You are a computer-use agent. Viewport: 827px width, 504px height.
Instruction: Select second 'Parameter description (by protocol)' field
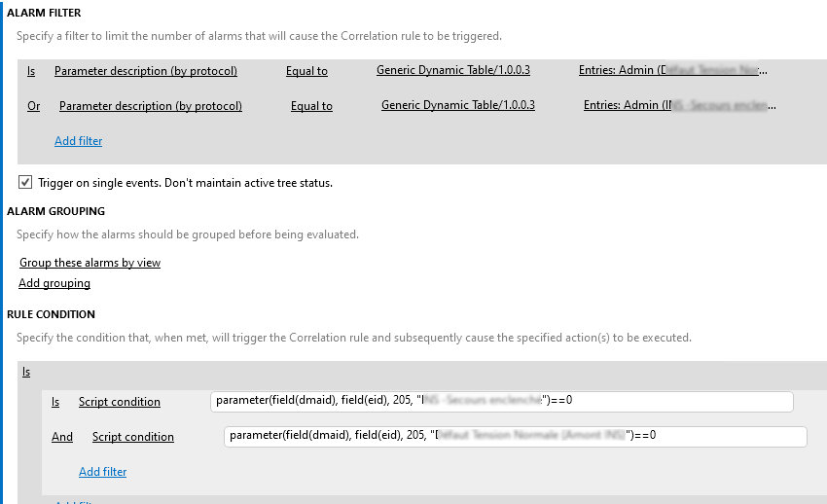[150, 106]
